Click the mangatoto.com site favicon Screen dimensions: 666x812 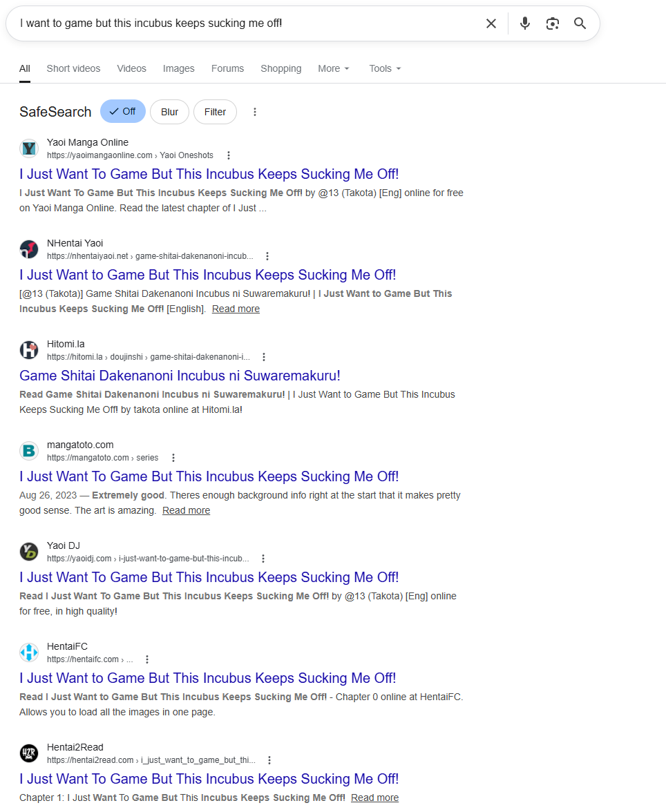[x=29, y=451]
